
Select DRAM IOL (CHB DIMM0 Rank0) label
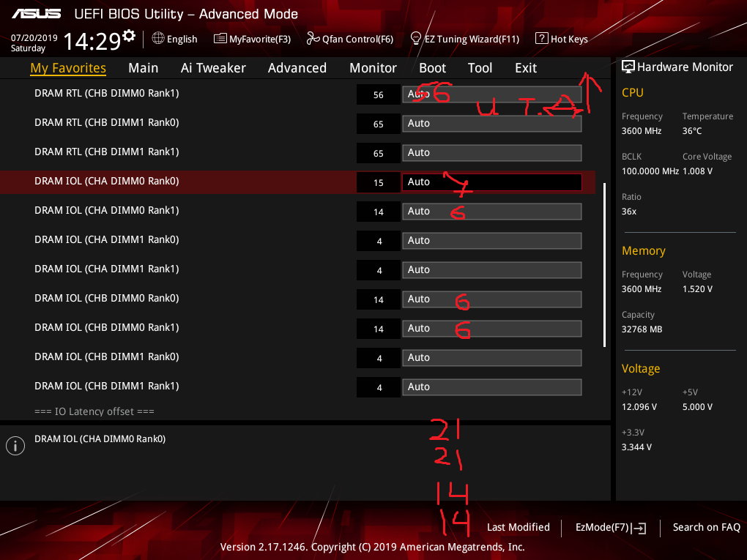click(107, 298)
